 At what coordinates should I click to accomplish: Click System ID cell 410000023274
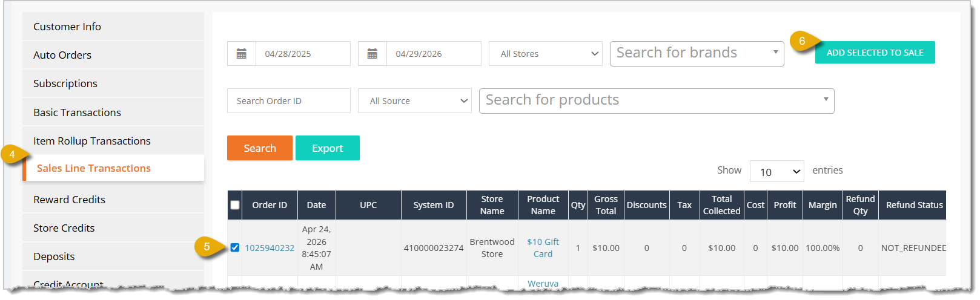(x=434, y=248)
